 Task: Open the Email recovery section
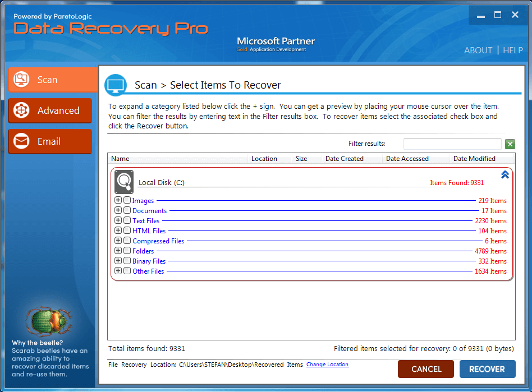click(50, 141)
